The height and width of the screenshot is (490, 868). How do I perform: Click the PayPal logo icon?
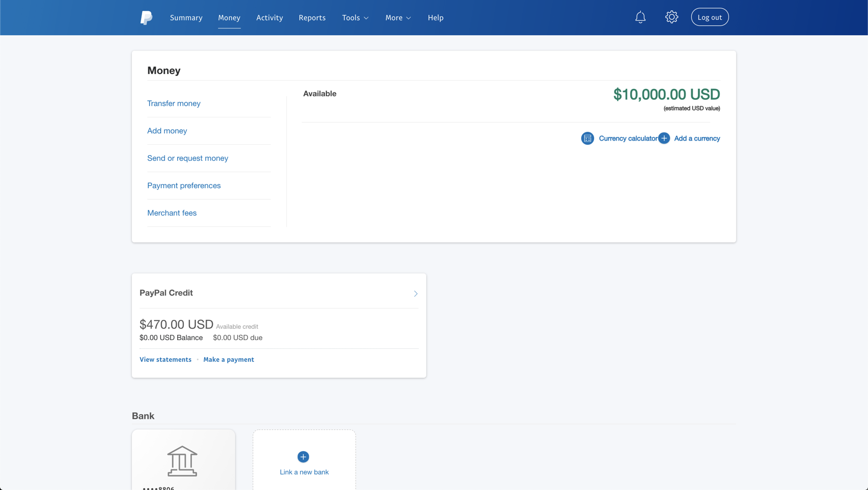click(146, 18)
